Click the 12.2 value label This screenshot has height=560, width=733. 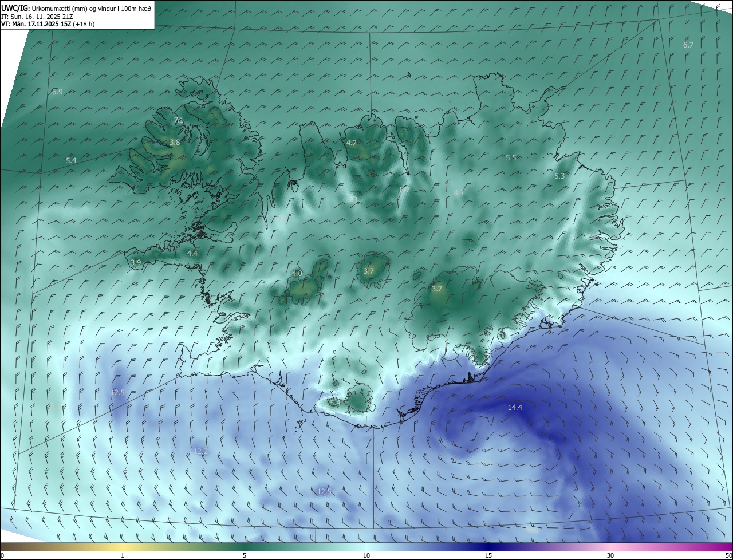[200, 451]
